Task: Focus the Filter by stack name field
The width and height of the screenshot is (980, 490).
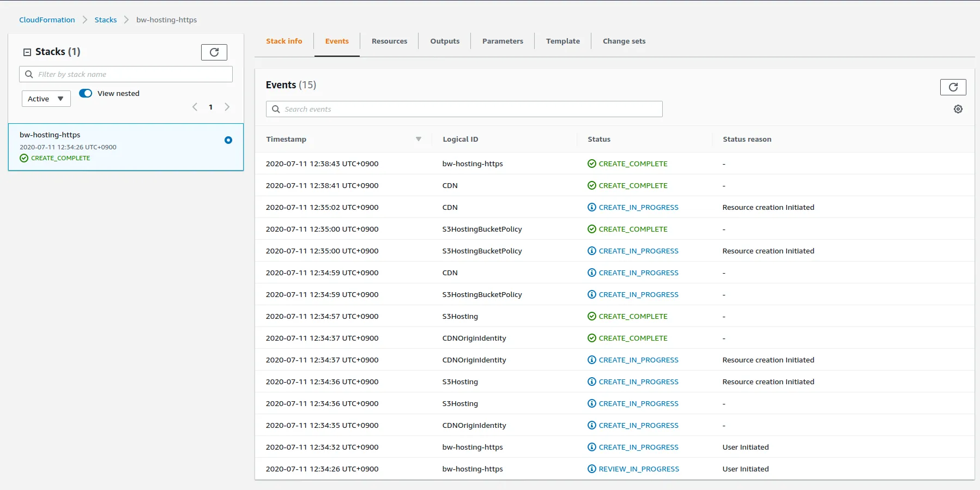Action: coord(126,74)
